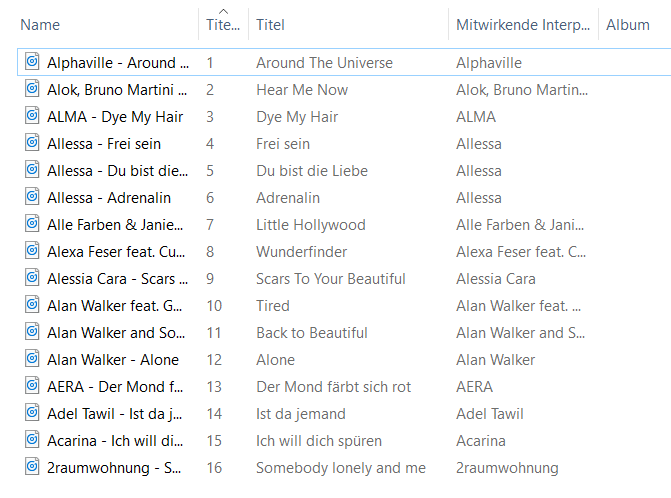Sort by the Name column header
Viewport: 671px width, 498px height.
pos(40,25)
